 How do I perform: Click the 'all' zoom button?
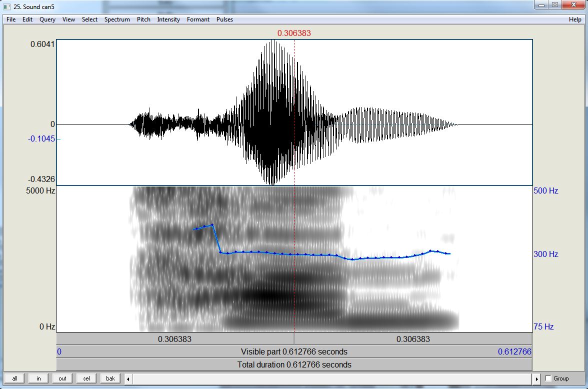14,378
